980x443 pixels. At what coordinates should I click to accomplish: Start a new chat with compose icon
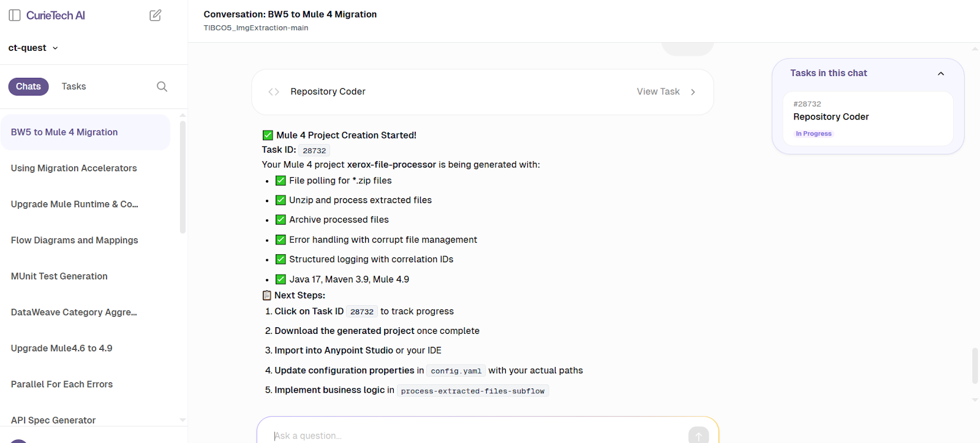coord(156,15)
